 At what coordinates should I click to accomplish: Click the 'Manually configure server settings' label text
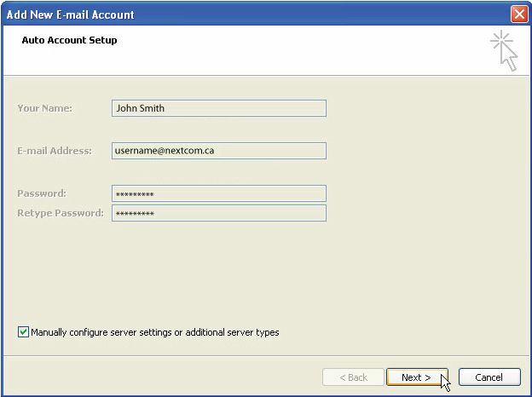click(x=154, y=332)
